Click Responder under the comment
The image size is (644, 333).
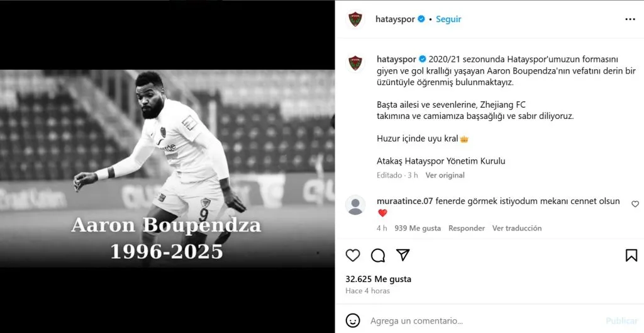coord(467,228)
